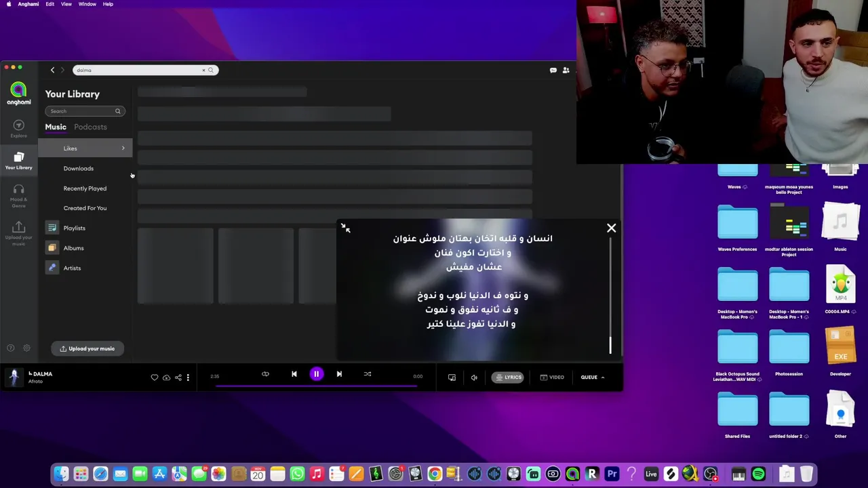
Task: Toggle the VIDEO view
Action: [x=551, y=378]
